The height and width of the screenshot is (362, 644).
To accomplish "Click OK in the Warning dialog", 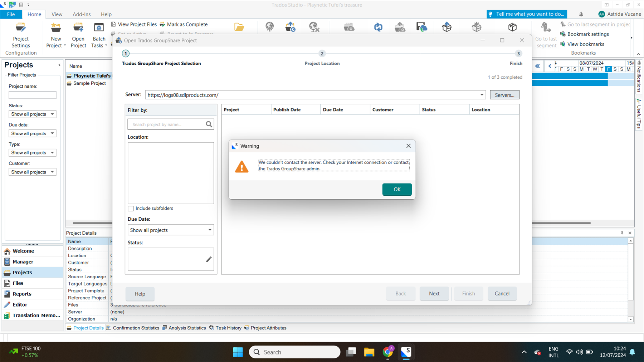I will [397, 189].
